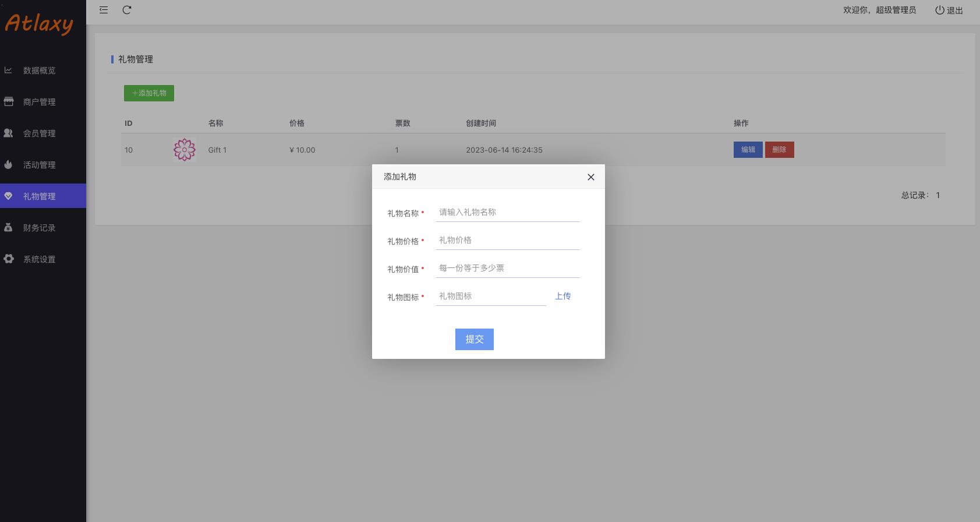This screenshot has width=980, height=522.
Task: Click the 财务记录 money bag icon
Action: 9,228
